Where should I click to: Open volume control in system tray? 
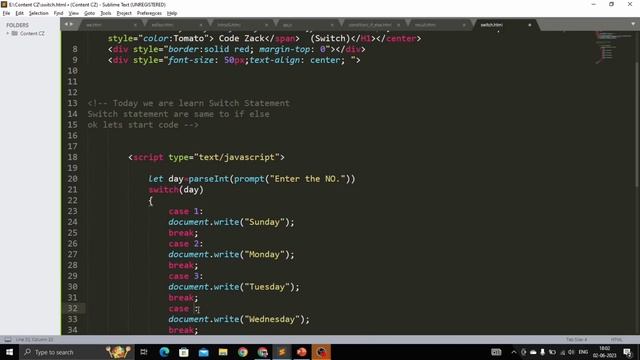571,352
